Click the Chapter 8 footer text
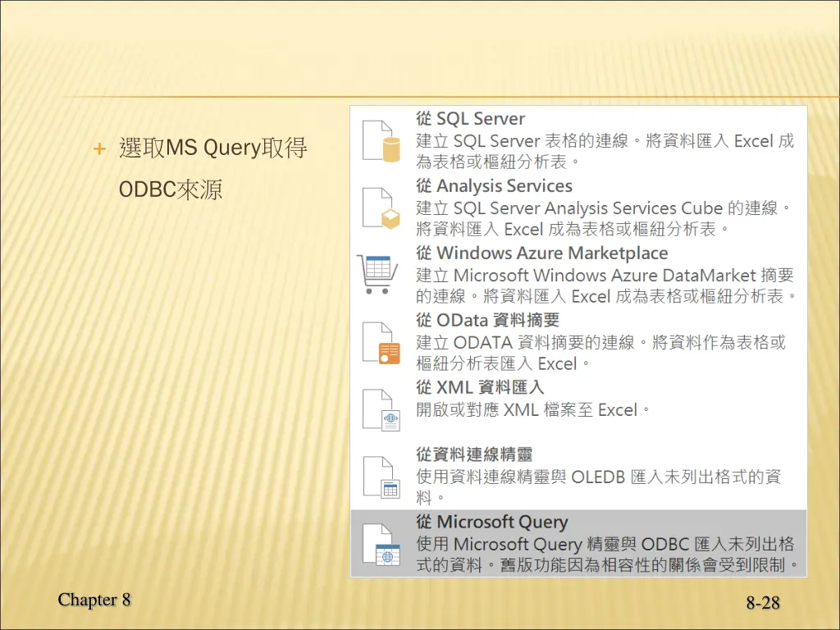840x630 pixels. pyautogui.click(x=94, y=600)
